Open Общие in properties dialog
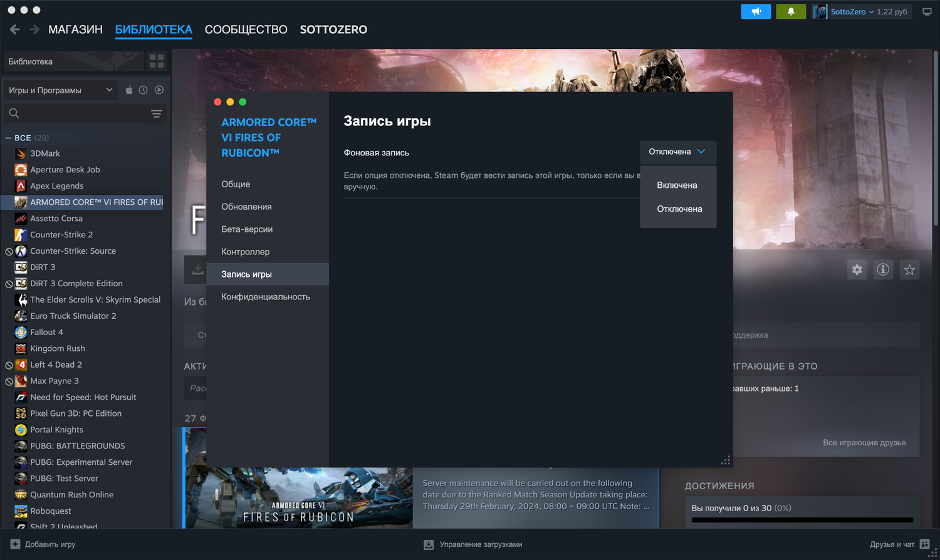Screen dimensions: 940x560 268,184
